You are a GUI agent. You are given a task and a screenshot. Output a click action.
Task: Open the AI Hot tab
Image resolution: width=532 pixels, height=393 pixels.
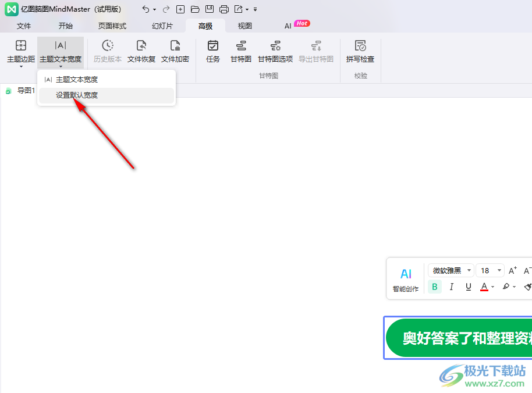(297, 26)
